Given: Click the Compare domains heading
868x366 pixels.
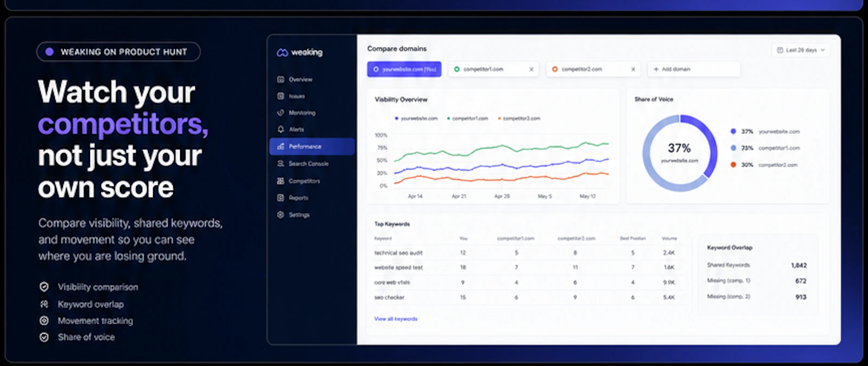Looking at the screenshot, I should tap(397, 48).
